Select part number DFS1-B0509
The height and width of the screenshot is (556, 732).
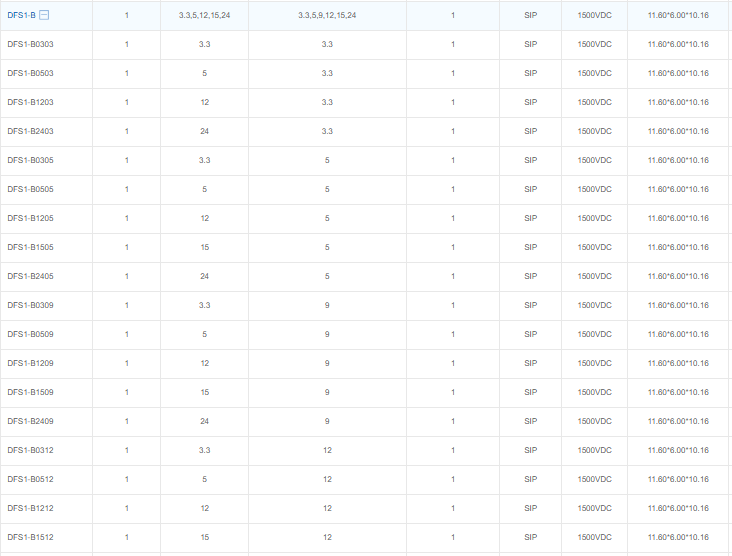[x=30, y=334]
